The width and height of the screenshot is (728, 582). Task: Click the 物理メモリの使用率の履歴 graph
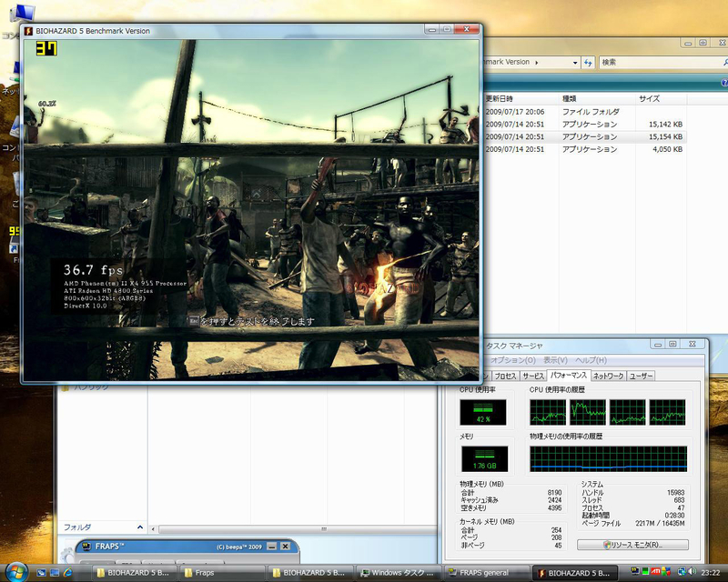click(x=608, y=458)
